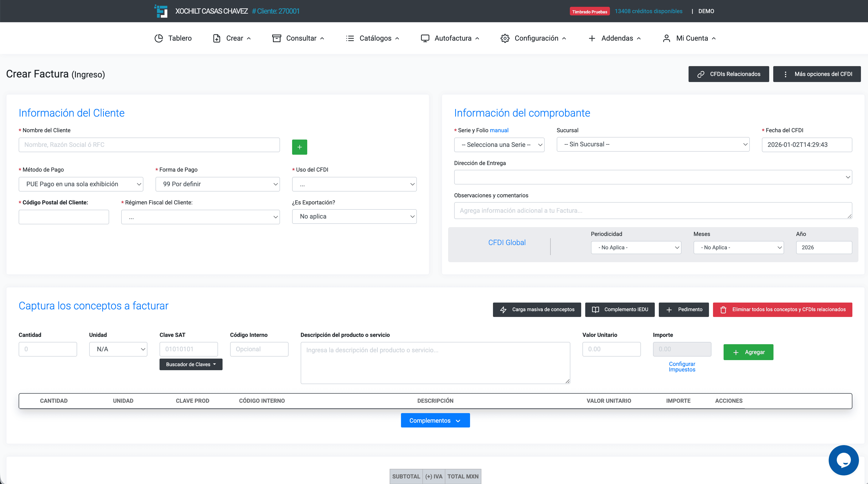This screenshot has height=484, width=868.
Task: Click the product description text area
Action: (435, 363)
